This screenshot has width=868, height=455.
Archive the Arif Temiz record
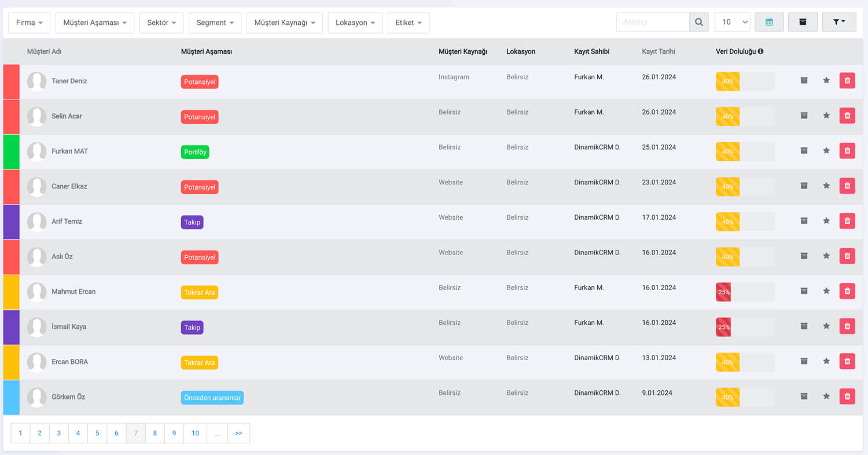coord(804,221)
